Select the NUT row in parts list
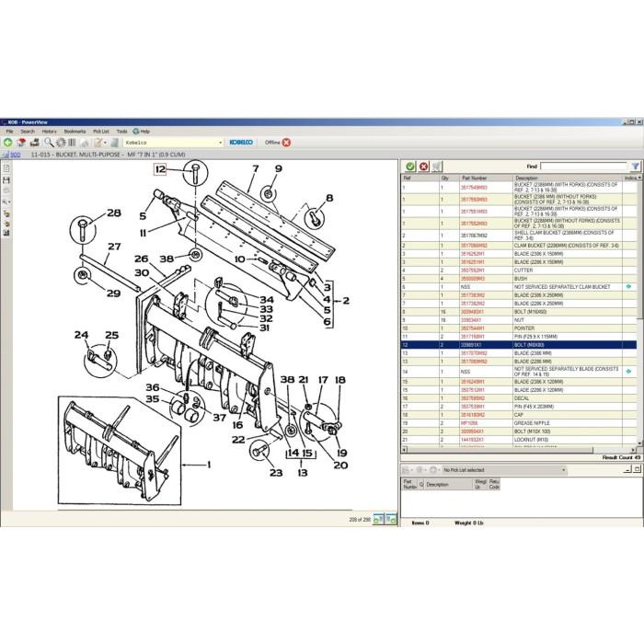This screenshot has width=644, height=644. [519, 320]
